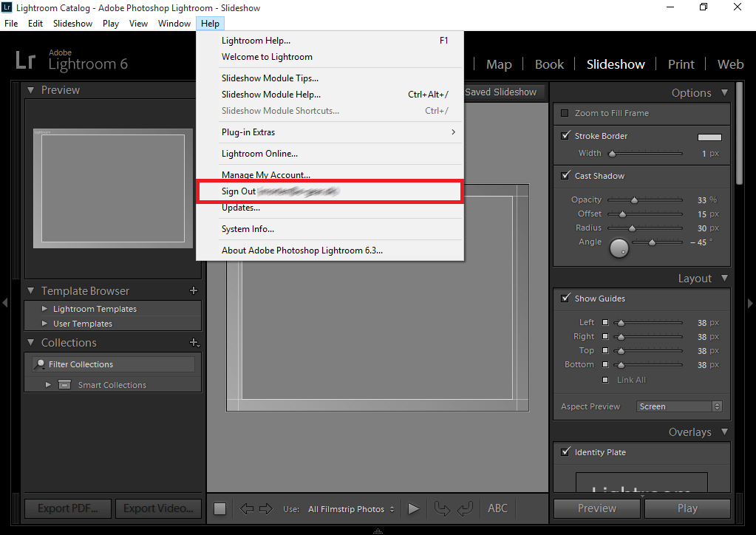Click the shadow Radius slider handle
Screen dimensions: 756x535
632,228
